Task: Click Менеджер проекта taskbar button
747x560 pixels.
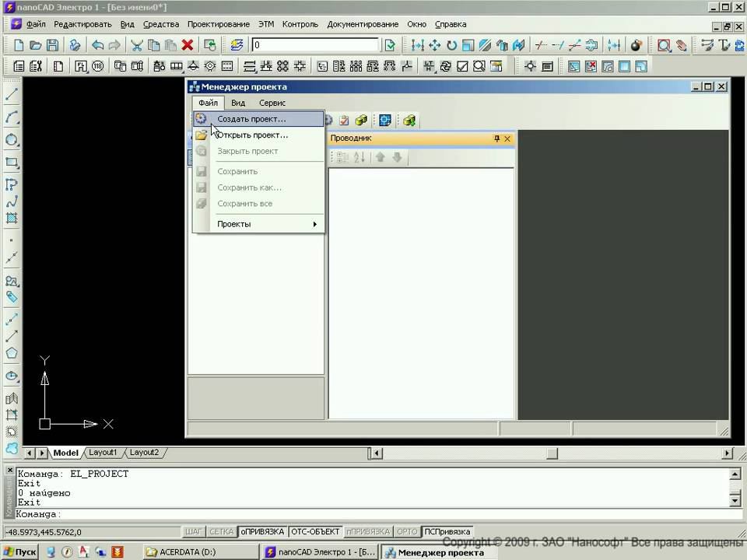Action: (x=438, y=552)
